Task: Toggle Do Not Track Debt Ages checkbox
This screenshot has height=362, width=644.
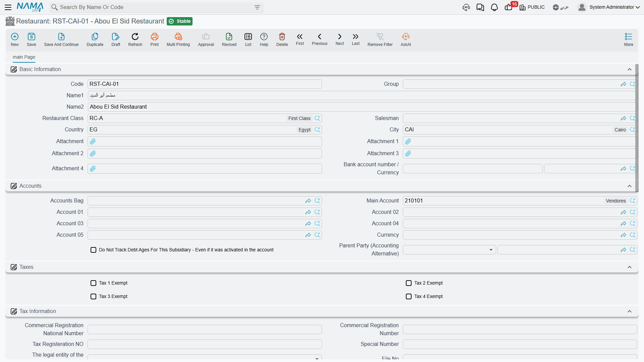Action: (x=93, y=250)
